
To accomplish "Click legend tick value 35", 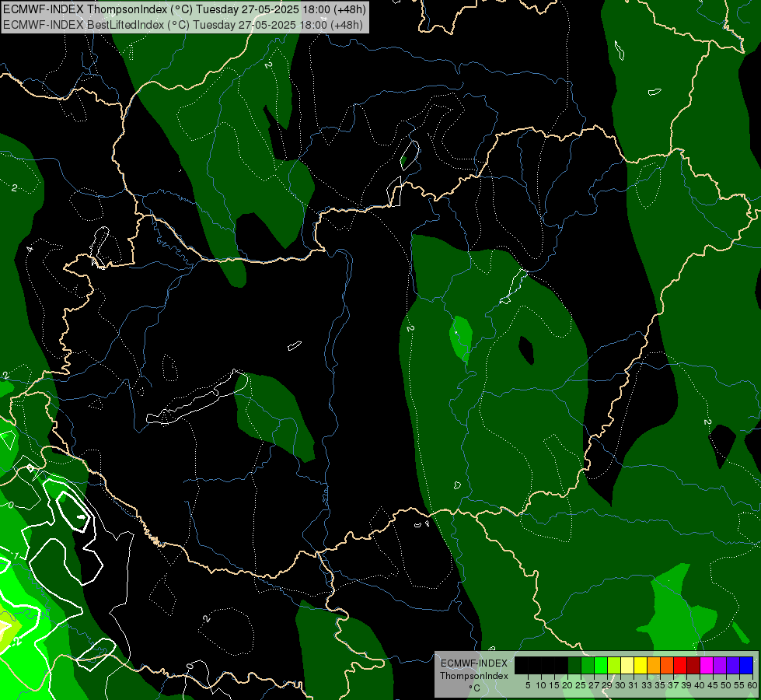I will [660, 685].
